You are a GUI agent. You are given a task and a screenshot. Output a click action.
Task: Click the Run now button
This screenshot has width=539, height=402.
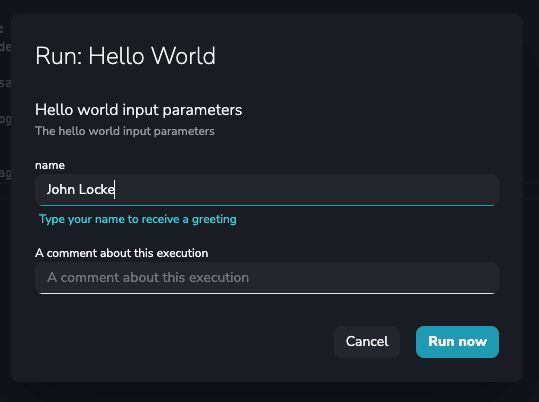tap(457, 342)
